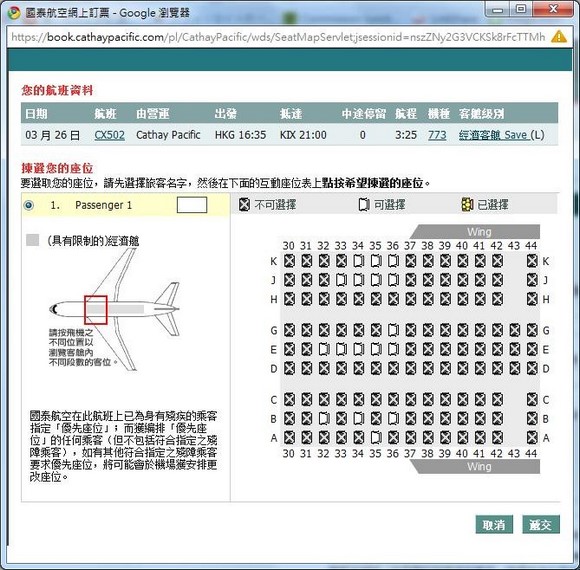Select available seat 36J
Screen dimensions: 580x570
(393, 280)
